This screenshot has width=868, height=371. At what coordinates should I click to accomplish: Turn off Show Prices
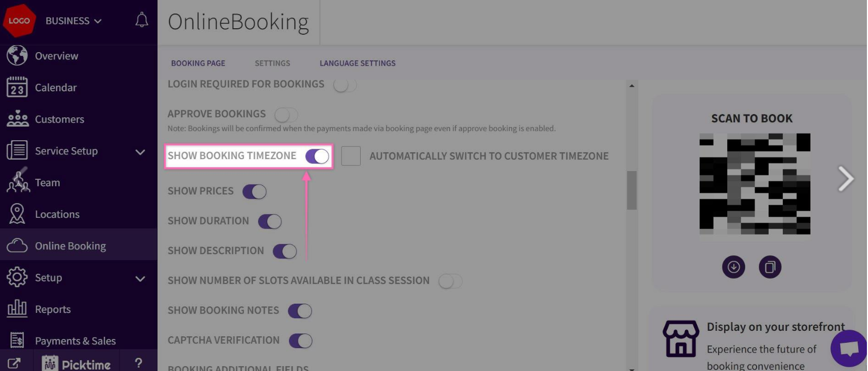tap(254, 191)
